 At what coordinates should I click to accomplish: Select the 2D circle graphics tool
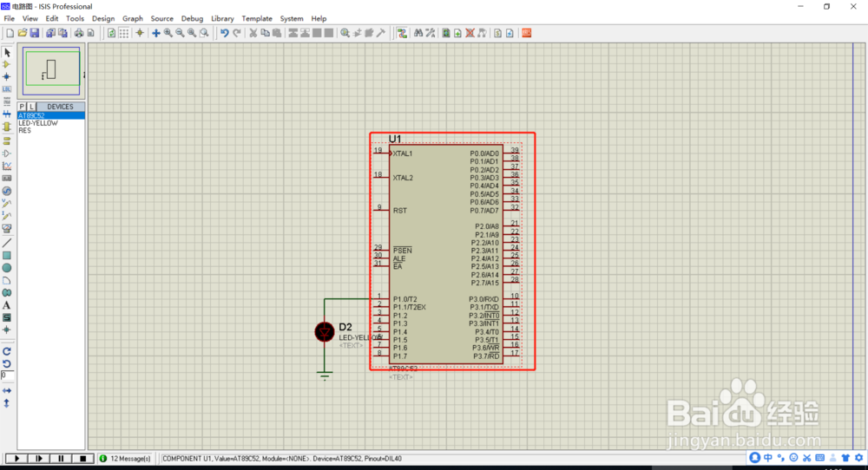(7, 268)
